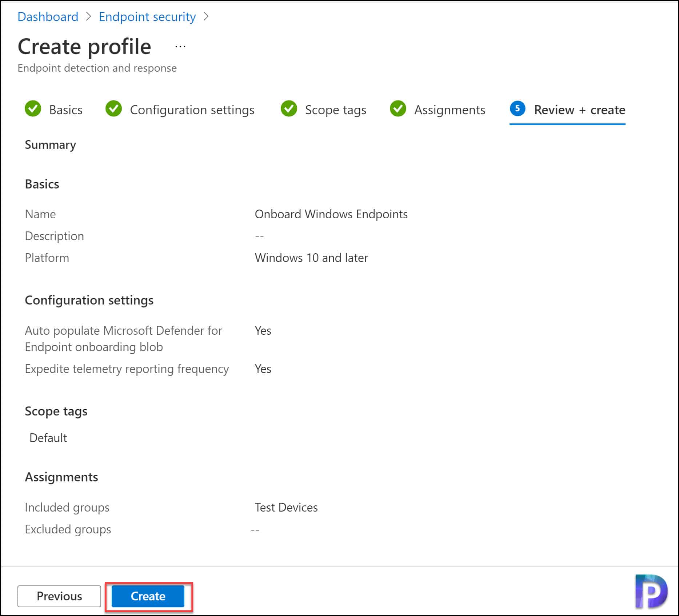Click the Scope tags green checkmark icon
679x616 pixels.
(x=289, y=109)
